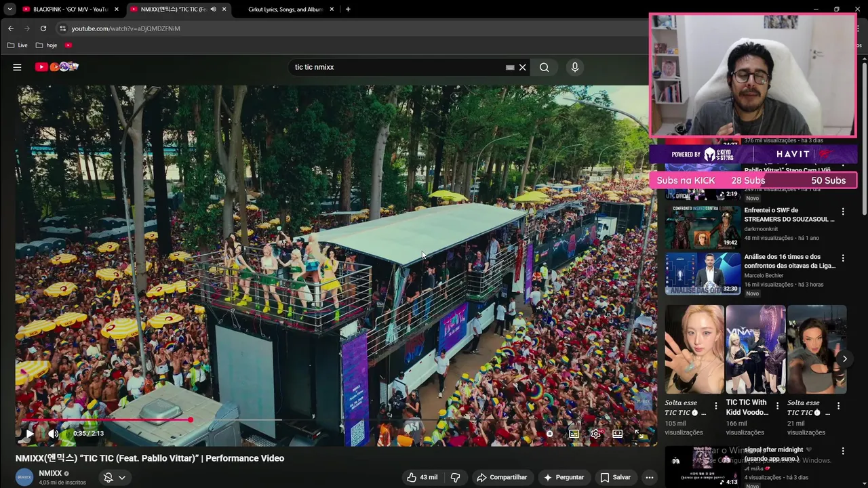Screen dimensions: 868x488
Task: Open the Enfrentei o SWF video thumbnail
Action: 703,226
